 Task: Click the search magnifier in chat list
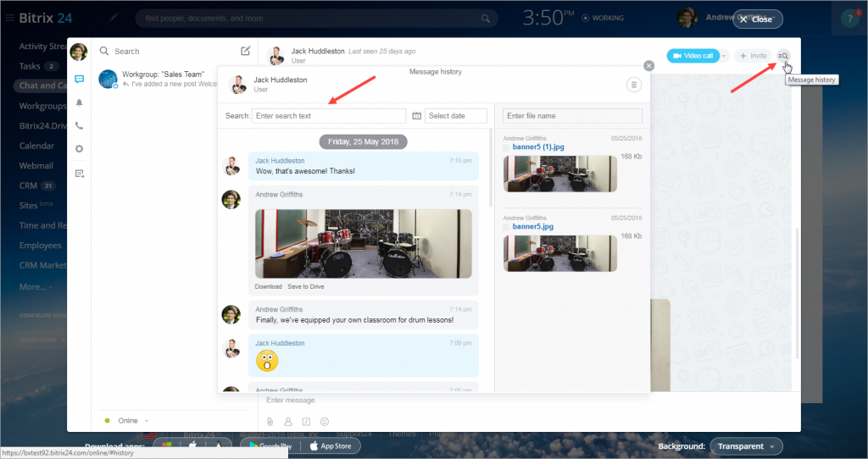[x=104, y=51]
